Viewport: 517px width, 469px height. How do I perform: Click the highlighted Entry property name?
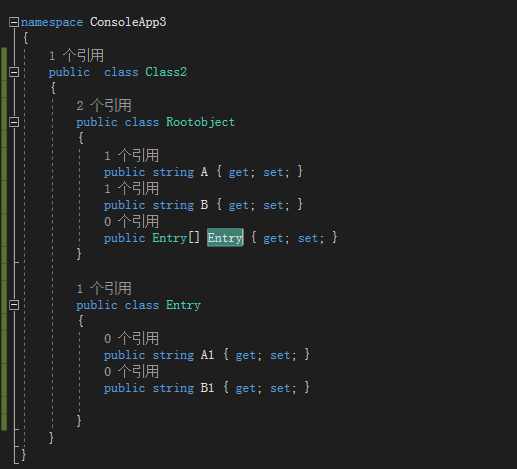pyautogui.click(x=225, y=238)
